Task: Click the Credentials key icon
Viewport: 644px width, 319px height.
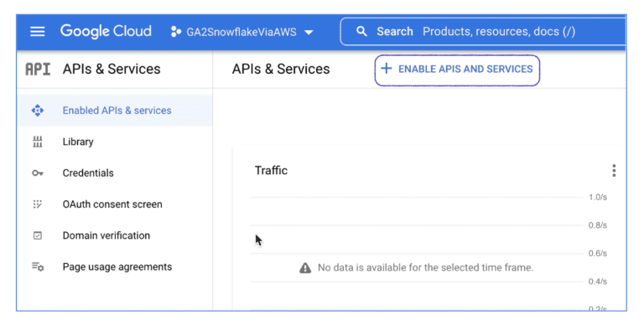Action: tap(38, 173)
